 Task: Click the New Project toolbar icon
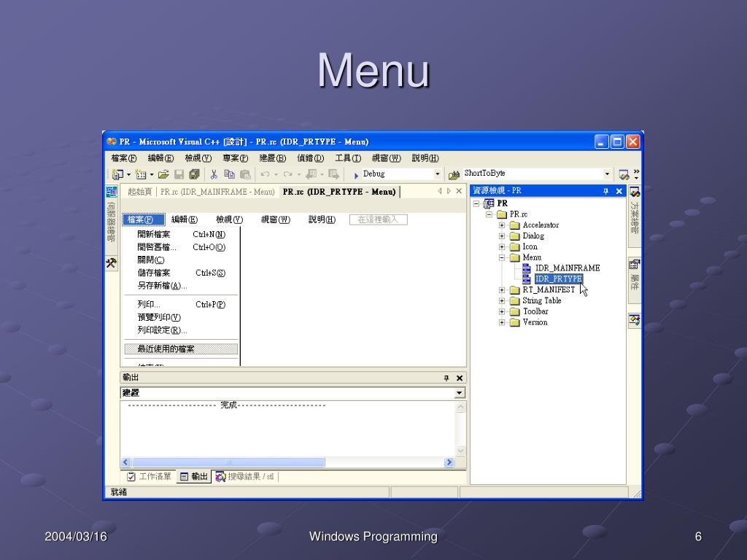coord(117,175)
